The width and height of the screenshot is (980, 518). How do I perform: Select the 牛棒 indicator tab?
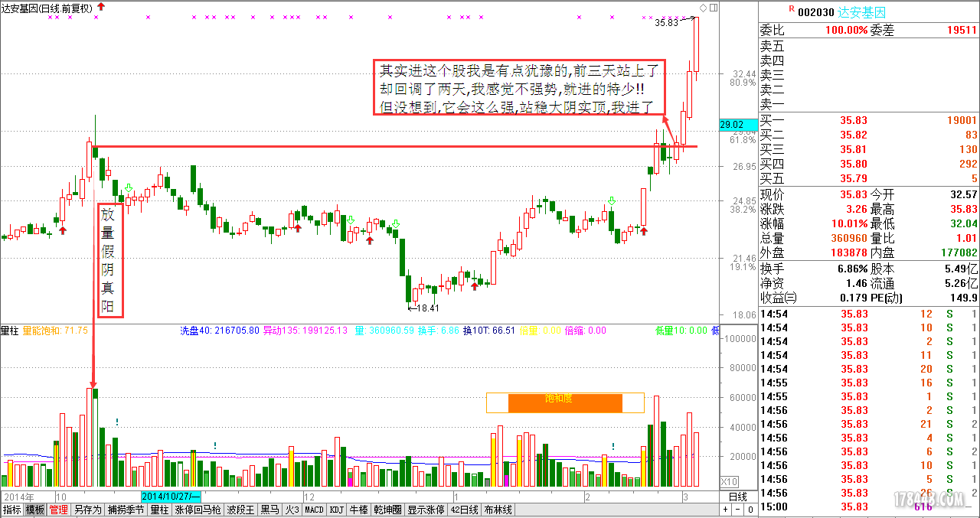click(x=359, y=510)
